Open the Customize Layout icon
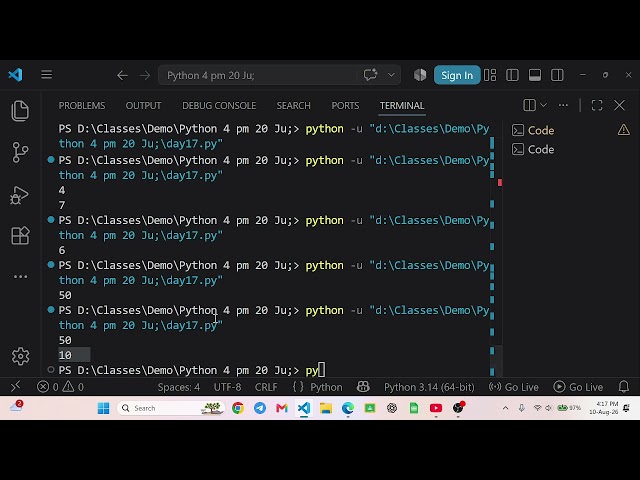The height and width of the screenshot is (480, 640). click(490, 75)
